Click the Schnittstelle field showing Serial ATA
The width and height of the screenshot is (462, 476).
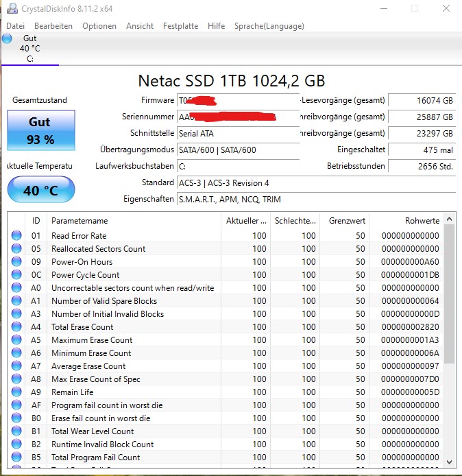click(x=238, y=133)
